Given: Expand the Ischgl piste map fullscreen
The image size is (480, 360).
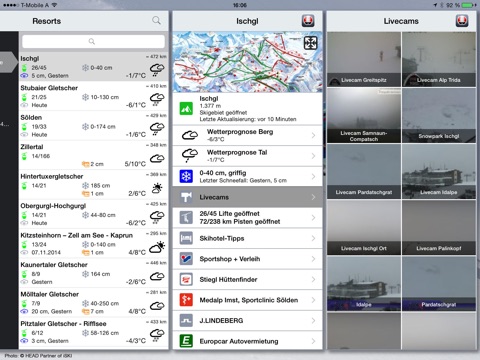Looking at the screenshot, I should click(x=310, y=43).
